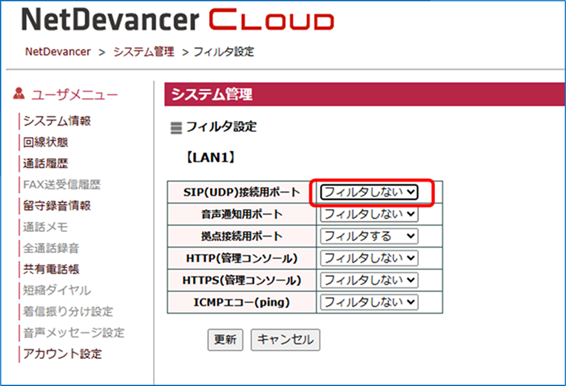The height and width of the screenshot is (386, 566).
Task: Click the ICMPエコー(ping) row label
Action: pyautogui.click(x=241, y=302)
